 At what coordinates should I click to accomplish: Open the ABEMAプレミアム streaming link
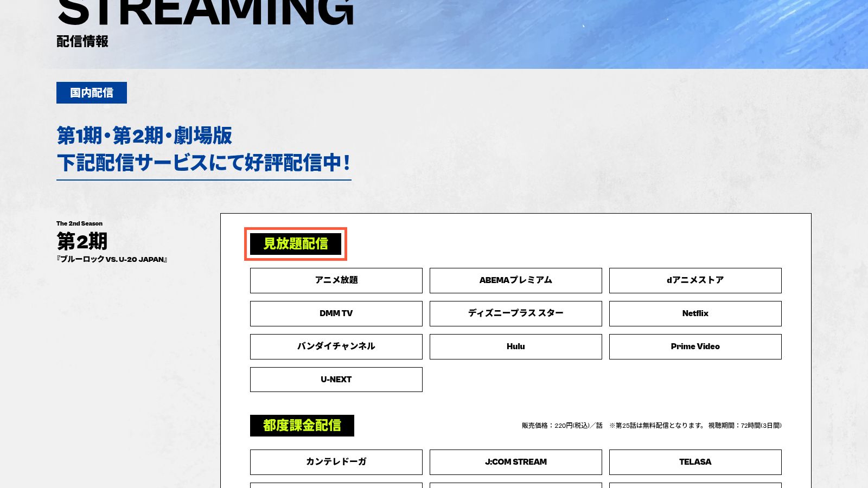(515, 280)
